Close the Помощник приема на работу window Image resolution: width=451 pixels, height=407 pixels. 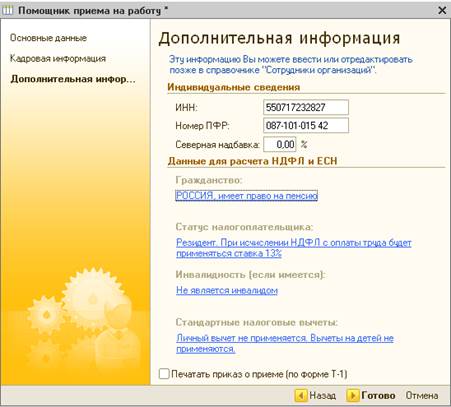click(x=442, y=10)
